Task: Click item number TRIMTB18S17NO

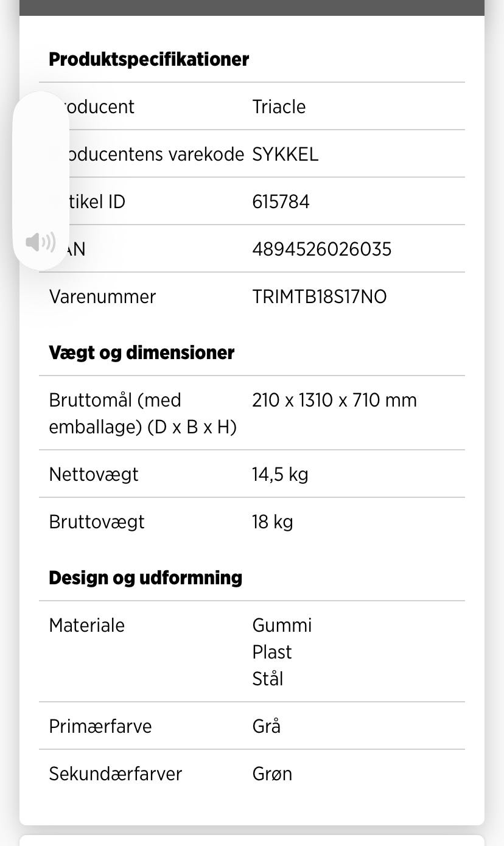Action: [x=319, y=296]
